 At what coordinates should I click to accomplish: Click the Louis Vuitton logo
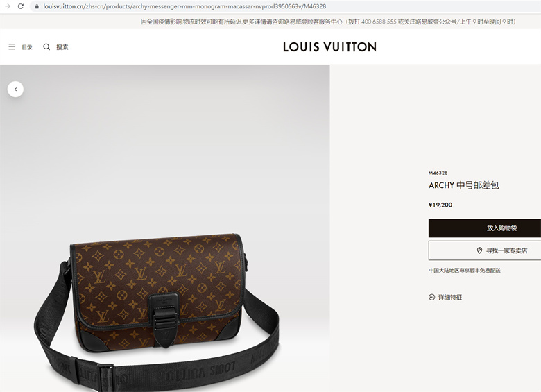[329, 47]
